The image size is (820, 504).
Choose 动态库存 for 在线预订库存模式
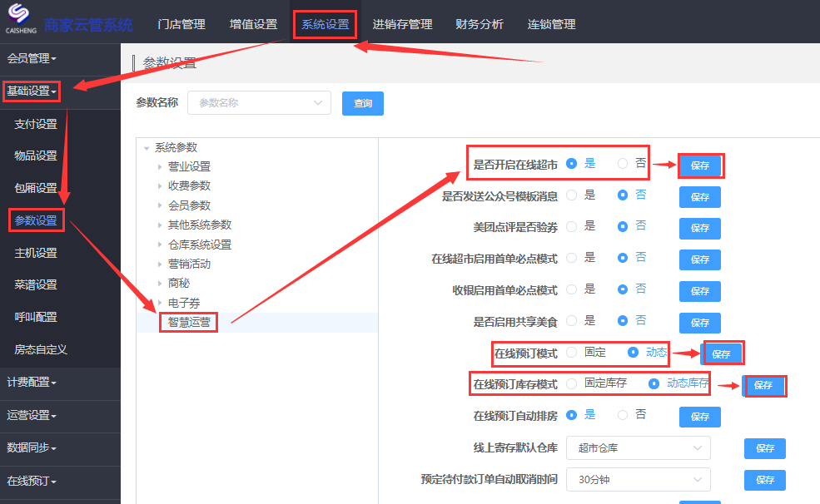654,384
